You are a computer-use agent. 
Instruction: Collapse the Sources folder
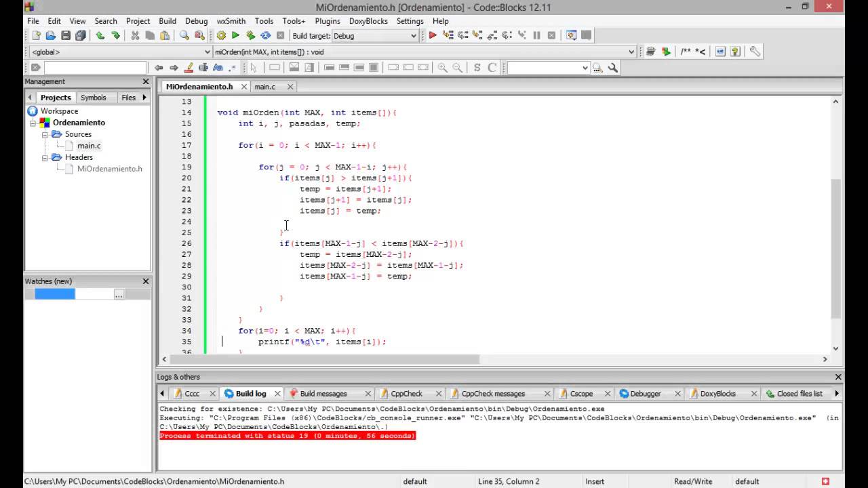point(45,134)
